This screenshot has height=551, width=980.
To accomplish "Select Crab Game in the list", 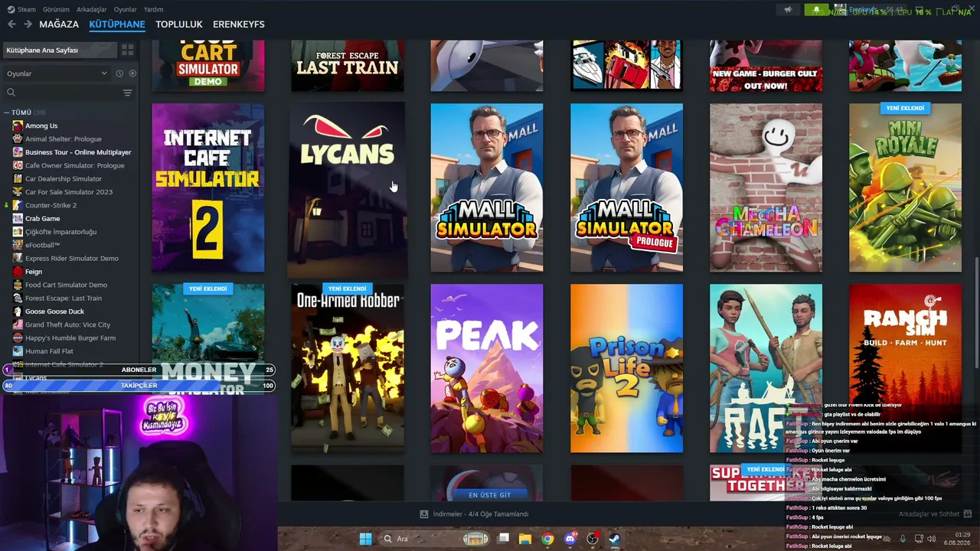I will (x=42, y=219).
